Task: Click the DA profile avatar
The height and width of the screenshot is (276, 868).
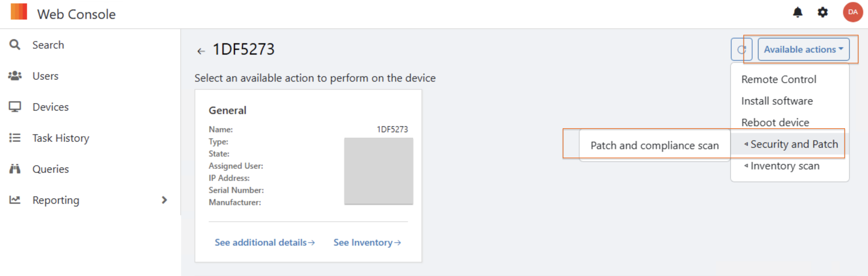Action: (852, 12)
